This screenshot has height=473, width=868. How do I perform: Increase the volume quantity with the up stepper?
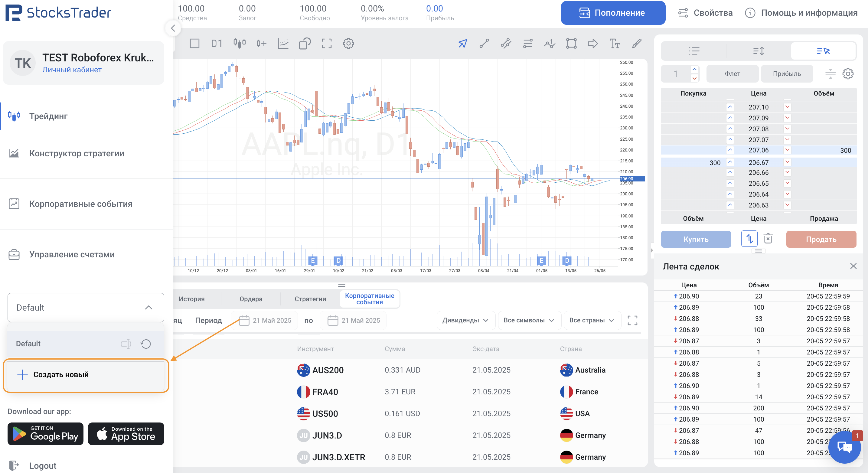click(694, 69)
